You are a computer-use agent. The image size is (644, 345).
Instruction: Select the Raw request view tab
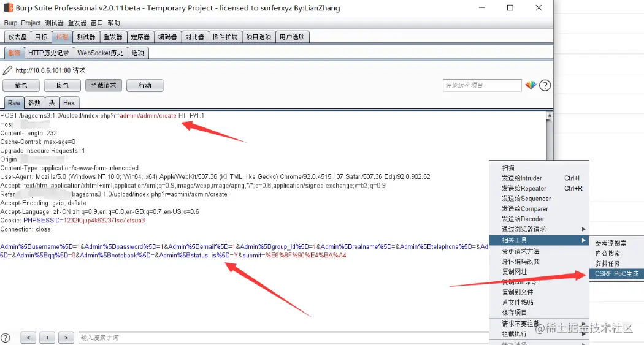(x=14, y=103)
